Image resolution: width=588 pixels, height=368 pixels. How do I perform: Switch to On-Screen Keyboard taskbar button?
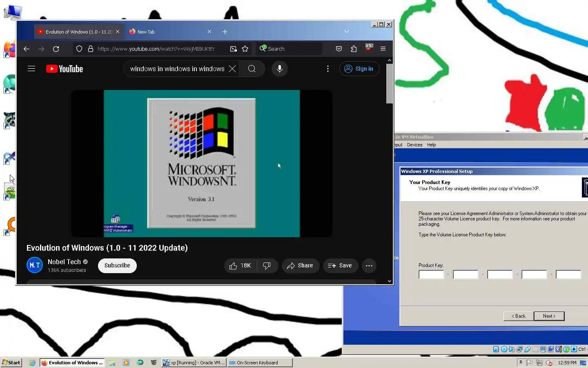[260, 363]
